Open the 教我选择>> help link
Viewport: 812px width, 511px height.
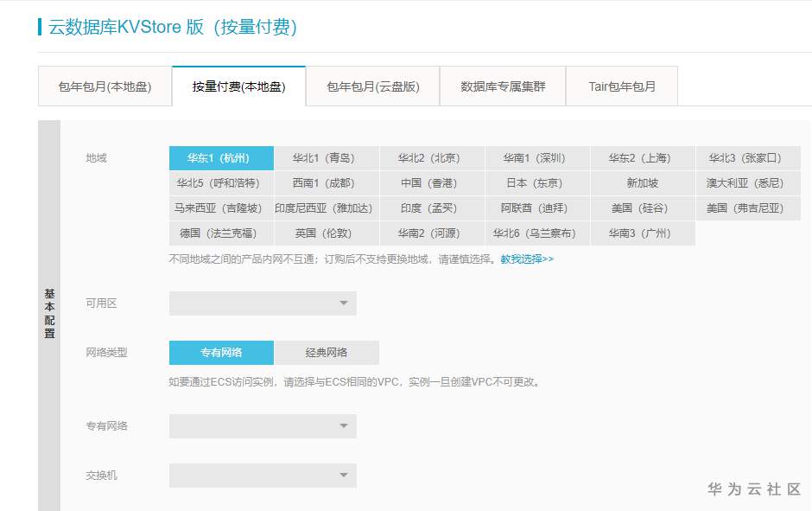pyautogui.click(x=527, y=259)
